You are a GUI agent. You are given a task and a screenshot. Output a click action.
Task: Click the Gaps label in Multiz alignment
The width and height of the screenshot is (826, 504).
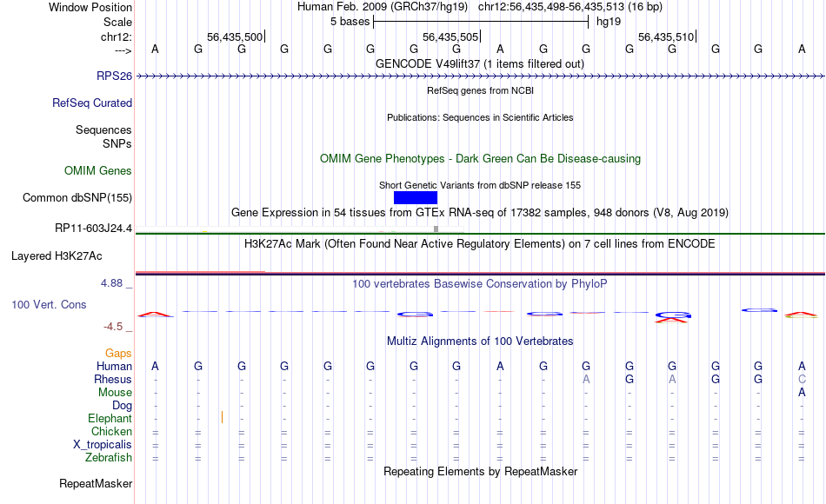click(x=118, y=353)
